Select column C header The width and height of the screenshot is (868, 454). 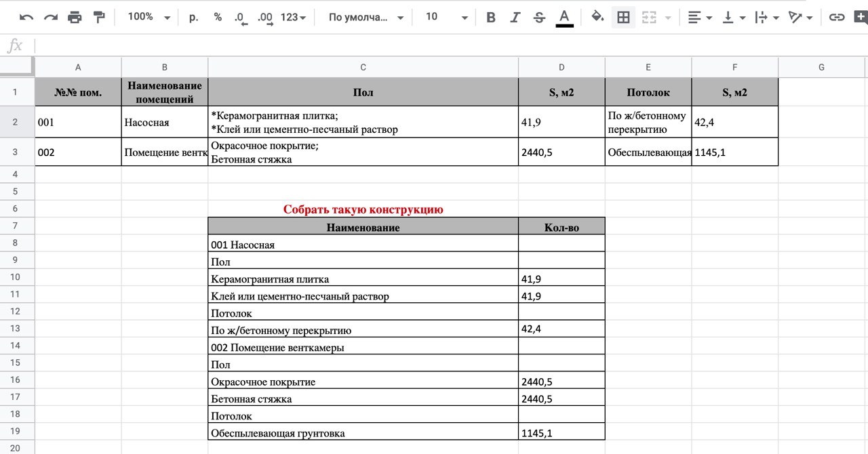[363, 67]
